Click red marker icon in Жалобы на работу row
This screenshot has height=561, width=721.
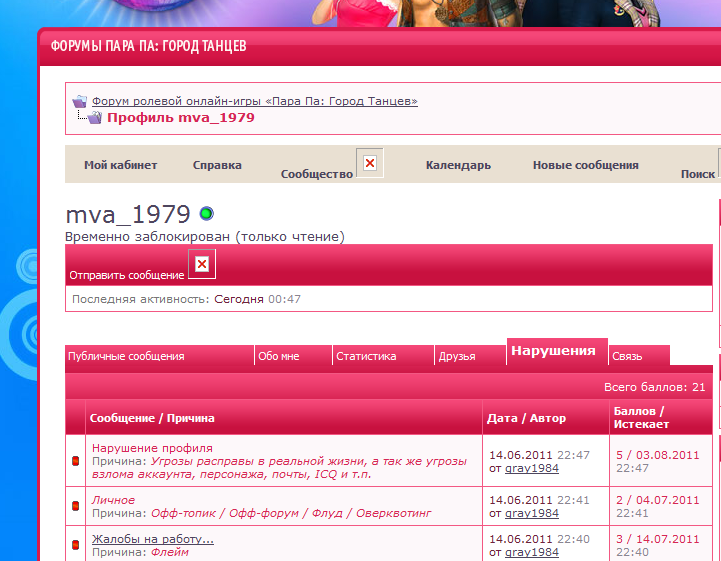click(76, 545)
